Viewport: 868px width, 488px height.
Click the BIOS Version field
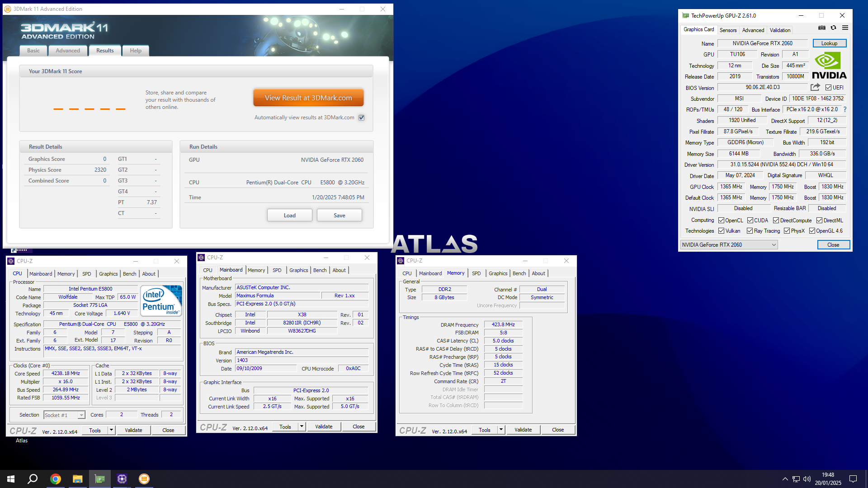coord(762,87)
